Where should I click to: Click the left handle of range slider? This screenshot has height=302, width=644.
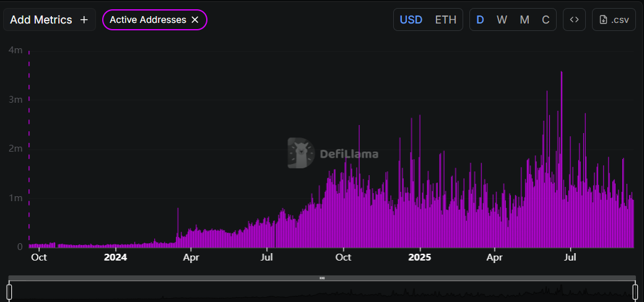coord(9,291)
